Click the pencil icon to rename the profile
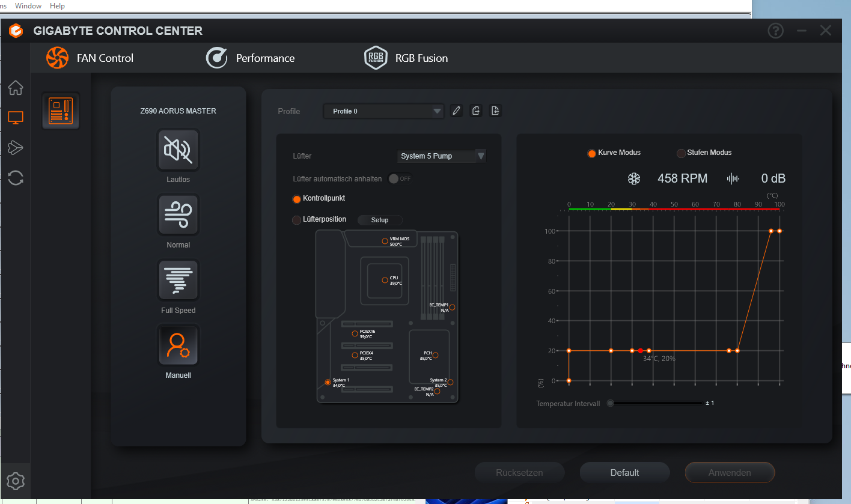 [x=457, y=111]
